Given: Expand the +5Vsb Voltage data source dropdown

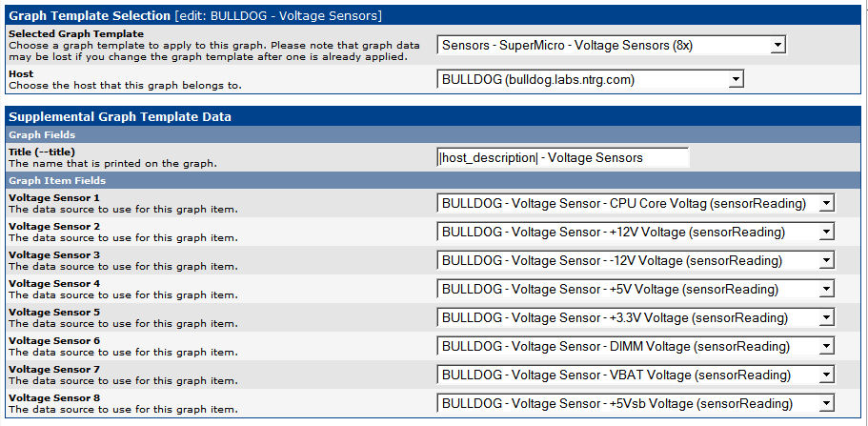Looking at the screenshot, I should click(x=635, y=403).
